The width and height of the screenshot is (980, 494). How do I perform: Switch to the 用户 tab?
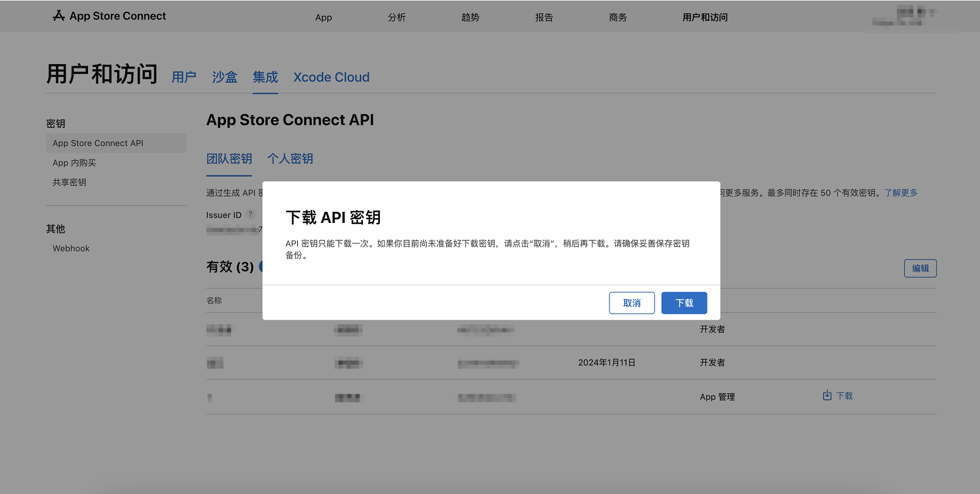tap(184, 77)
